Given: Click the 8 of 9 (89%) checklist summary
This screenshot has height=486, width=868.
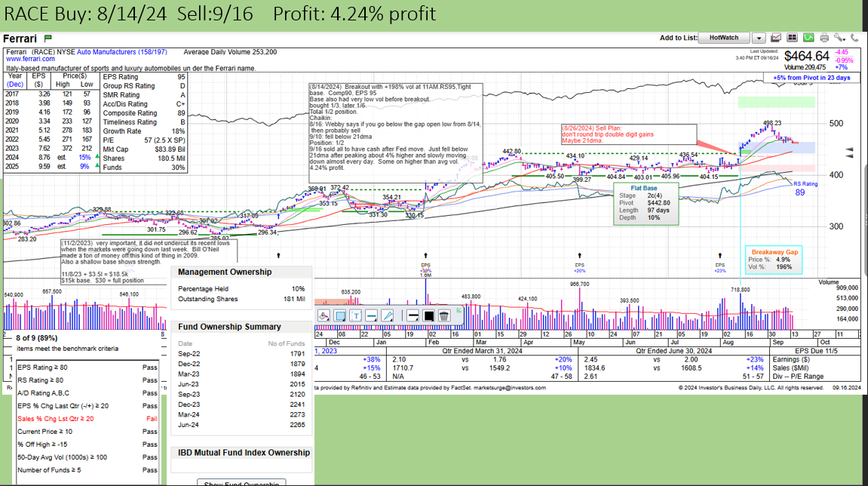Looking at the screenshot, I should (36, 338).
